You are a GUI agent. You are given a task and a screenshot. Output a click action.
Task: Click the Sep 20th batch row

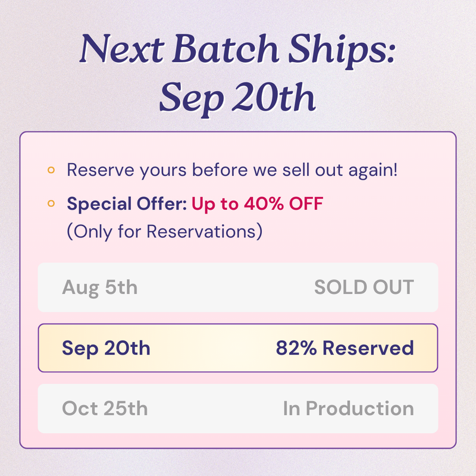point(237,348)
